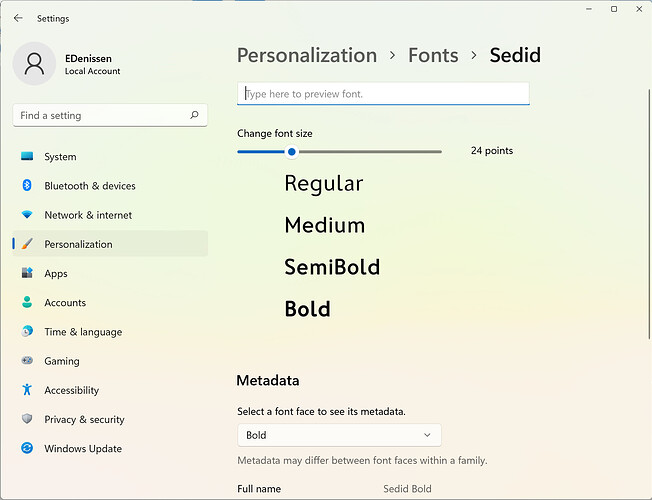The width and height of the screenshot is (652, 500).
Task: Click the Personalization breadcrumb link
Action: 306,55
